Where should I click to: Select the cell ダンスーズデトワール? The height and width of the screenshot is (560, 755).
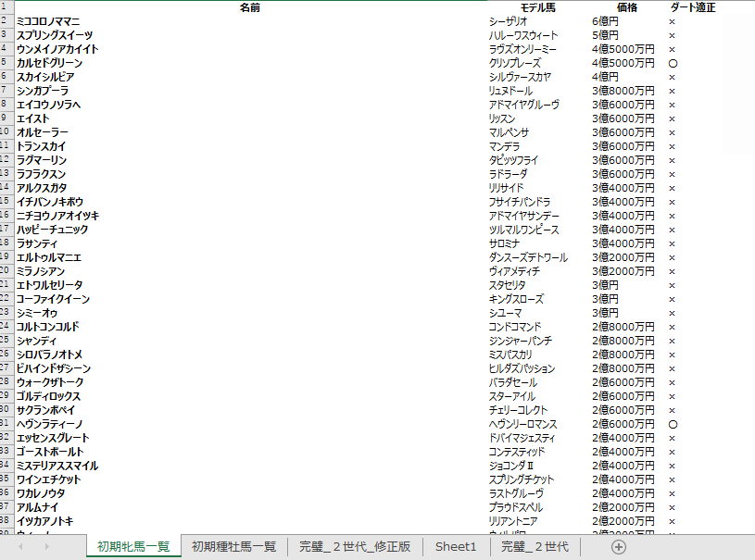[x=538, y=257]
